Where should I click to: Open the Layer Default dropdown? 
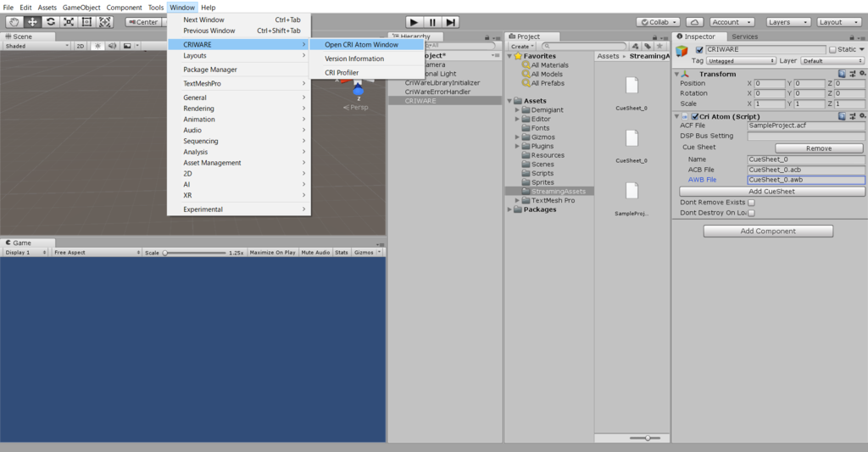point(832,61)
